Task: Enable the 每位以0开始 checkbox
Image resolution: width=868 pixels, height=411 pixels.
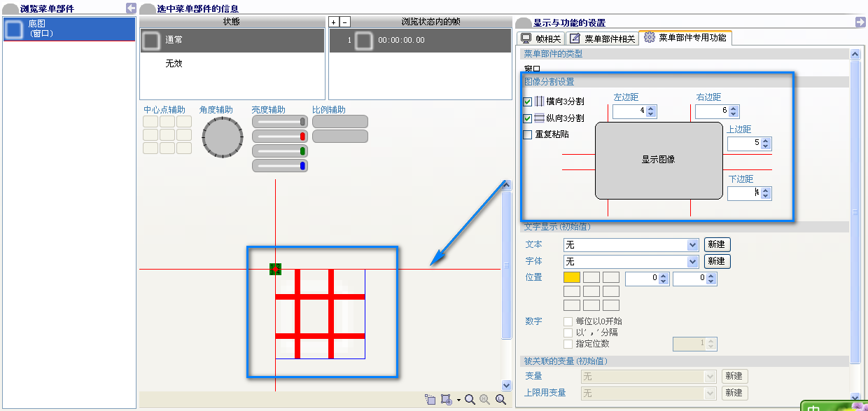Action: coord(568,321)
